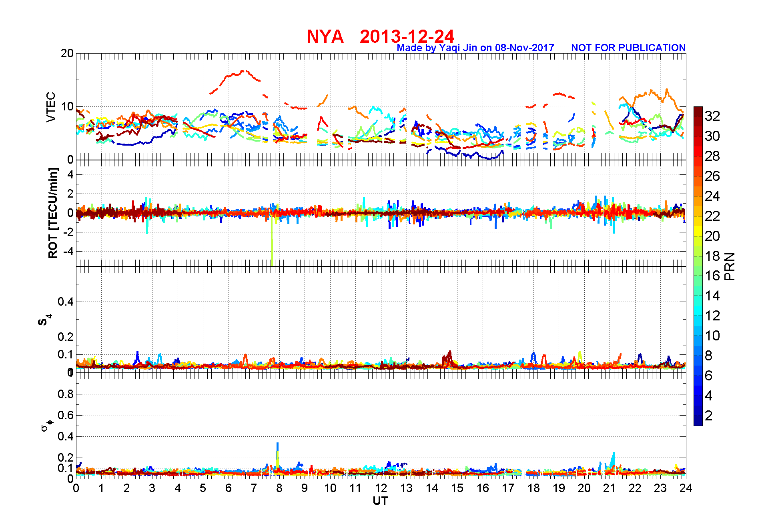Click the dark red top of PRN colorbar
The width and height of the screenshot is (762, 532).
698,111
